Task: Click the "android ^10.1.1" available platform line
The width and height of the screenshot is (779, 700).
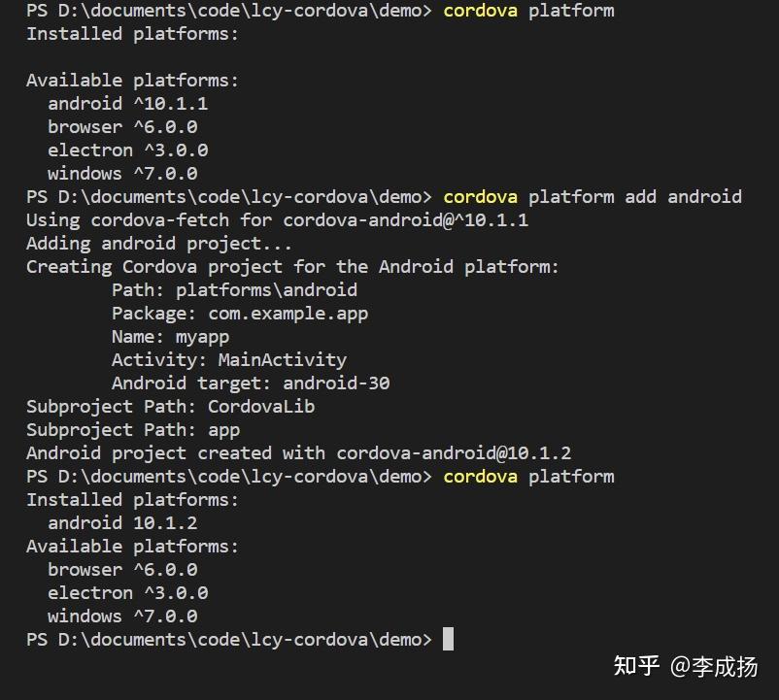Action: coord(127,103)
